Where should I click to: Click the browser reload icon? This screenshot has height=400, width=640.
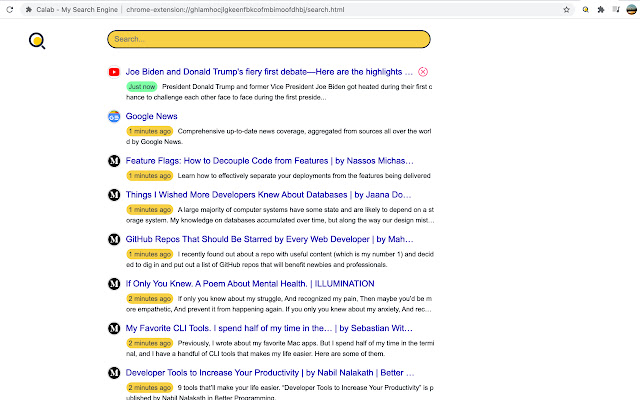pyautogui.click(x=10, y=9)
